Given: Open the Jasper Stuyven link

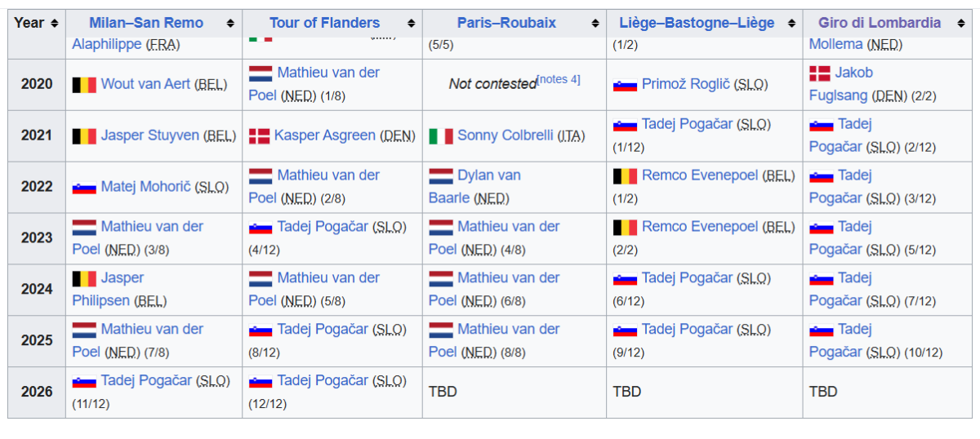Looking at the screenshot, I should (149, 135).
